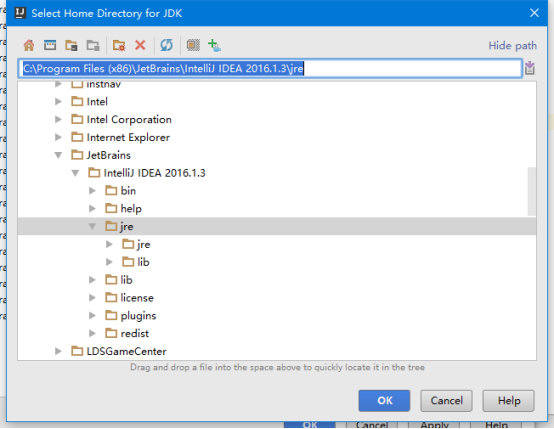Collapse the JetBrains folder

58,155
